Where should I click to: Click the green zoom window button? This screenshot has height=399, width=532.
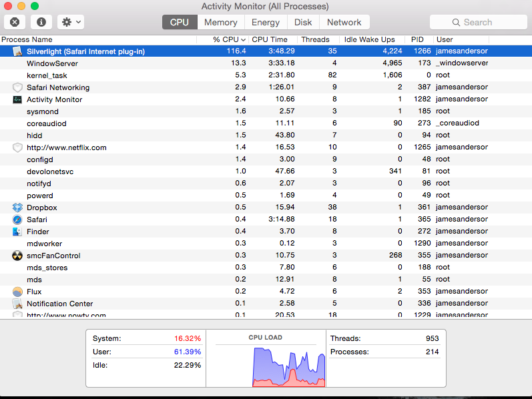click(x=34, y=6)
